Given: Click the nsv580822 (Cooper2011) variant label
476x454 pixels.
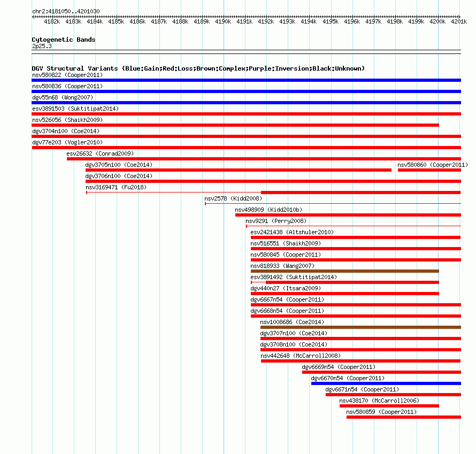Looking at the screenshot, I should [x=67, y=75].
